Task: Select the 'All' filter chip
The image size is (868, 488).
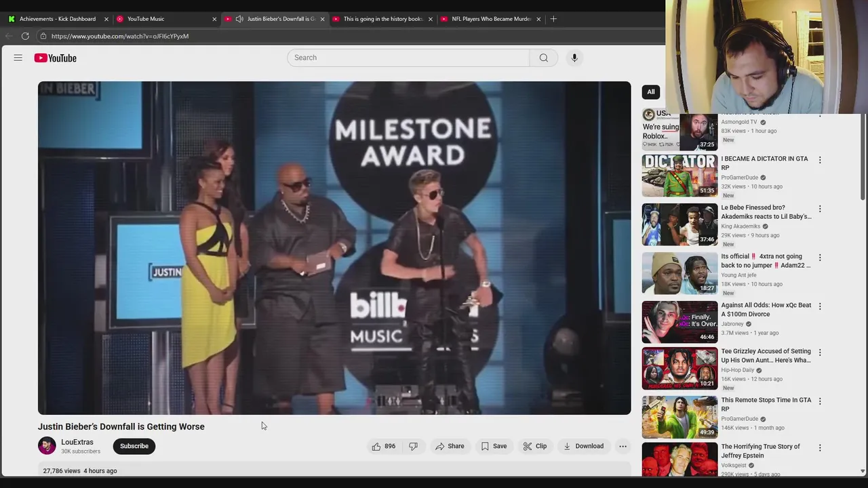Action: pyautogui.click(x=651, y=91)
